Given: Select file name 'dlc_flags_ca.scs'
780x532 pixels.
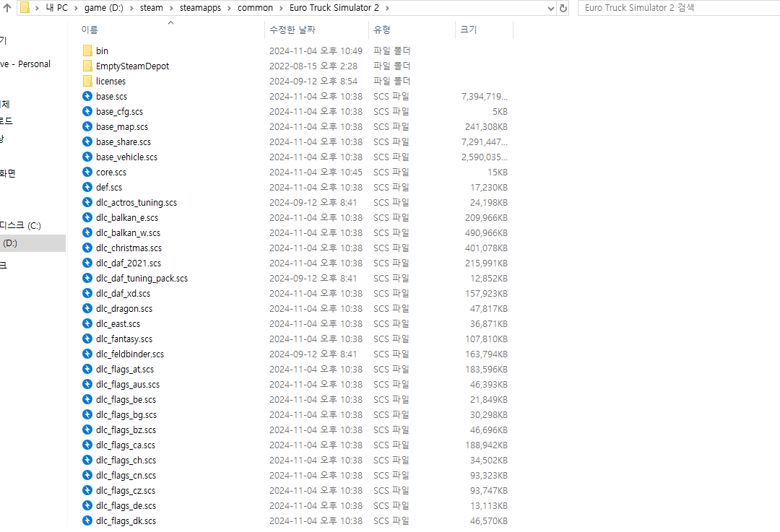Looking at the screenshot, I should [x=126, y=445].
